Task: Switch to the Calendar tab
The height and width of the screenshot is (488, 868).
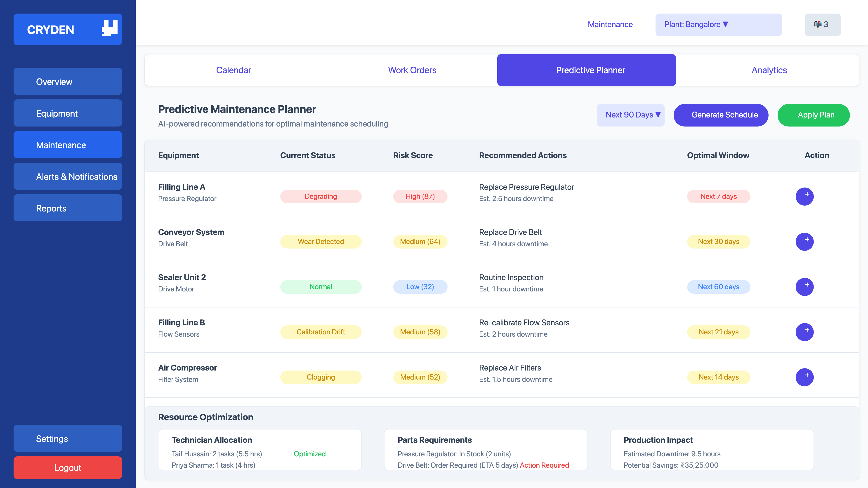Action: [x=234, y=70]
